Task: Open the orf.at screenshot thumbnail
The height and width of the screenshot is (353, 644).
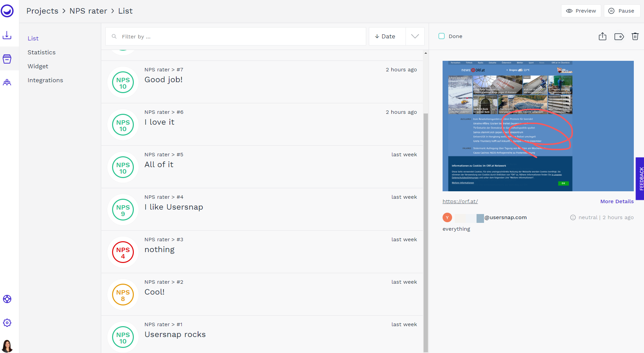Action: click(538, 126)
